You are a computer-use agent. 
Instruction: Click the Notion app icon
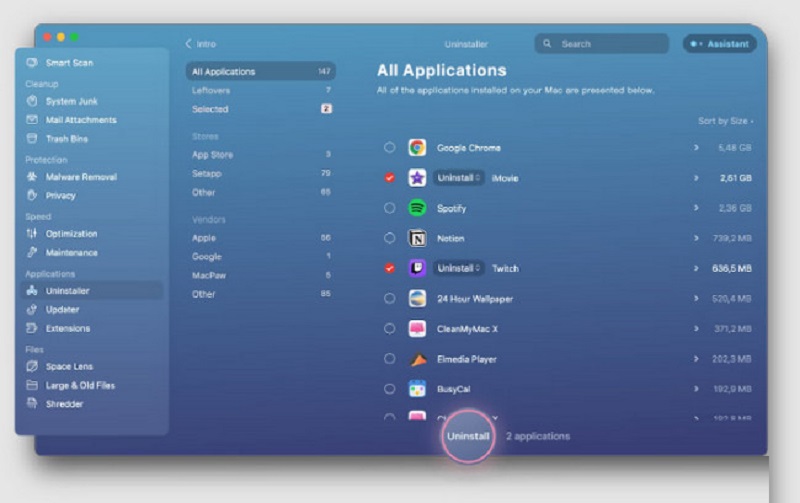coord(417,238)
